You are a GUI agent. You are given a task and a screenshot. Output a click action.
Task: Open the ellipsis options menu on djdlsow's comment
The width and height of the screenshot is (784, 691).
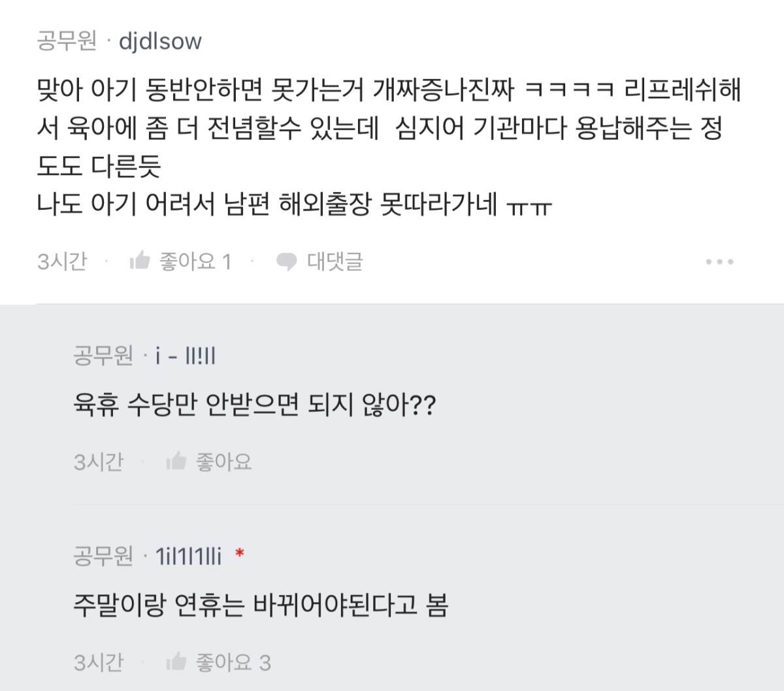(x=721, y=261)
